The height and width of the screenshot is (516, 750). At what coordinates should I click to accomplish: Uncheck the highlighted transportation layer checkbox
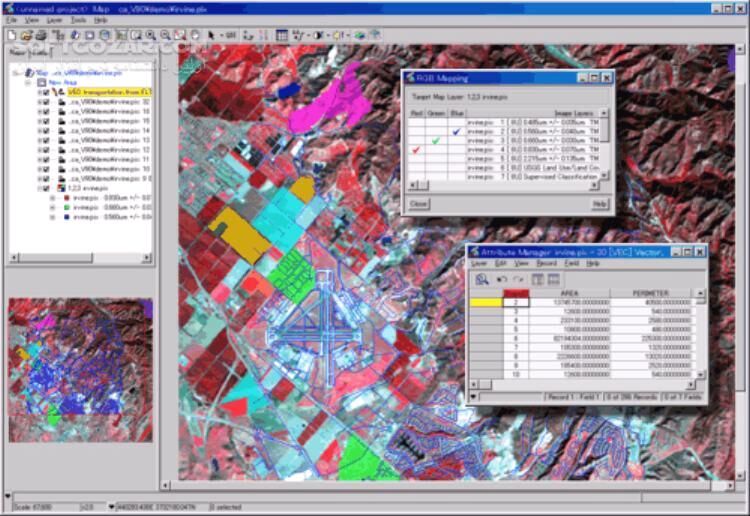point(46,92)
